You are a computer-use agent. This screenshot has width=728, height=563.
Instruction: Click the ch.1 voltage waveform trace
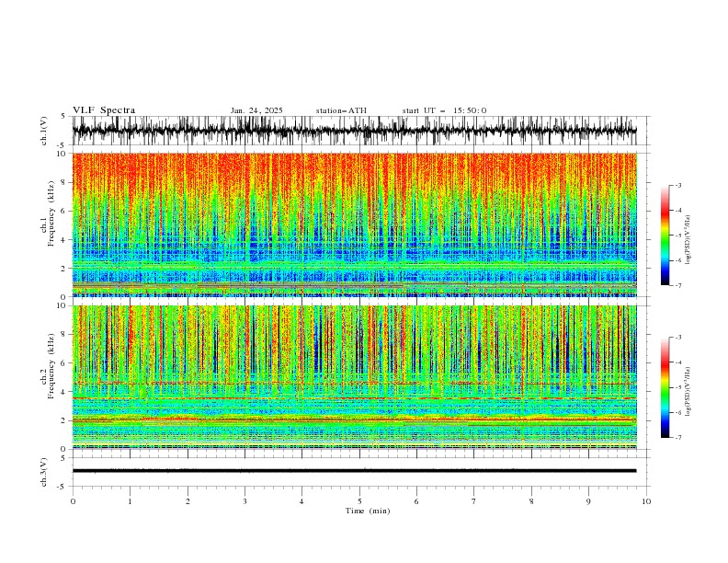[x=354, y=131]
